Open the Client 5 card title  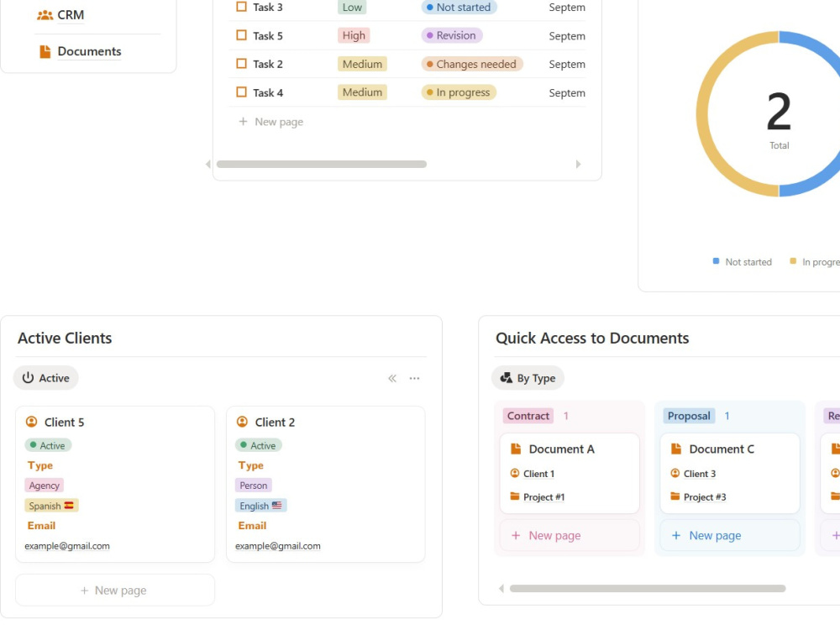coord(65,423)
